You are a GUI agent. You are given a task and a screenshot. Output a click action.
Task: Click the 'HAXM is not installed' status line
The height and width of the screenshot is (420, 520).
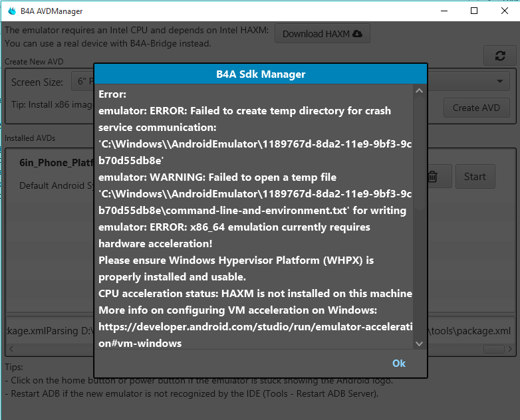pos(255,293)
